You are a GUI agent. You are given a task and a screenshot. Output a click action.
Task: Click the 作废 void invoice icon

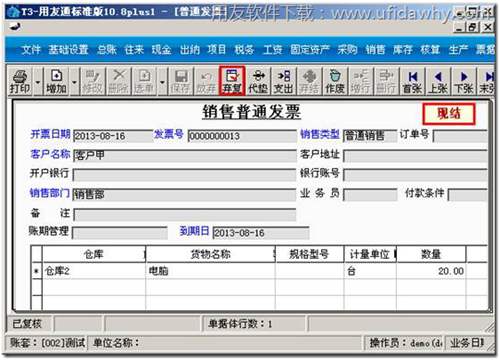pos(335,81)
